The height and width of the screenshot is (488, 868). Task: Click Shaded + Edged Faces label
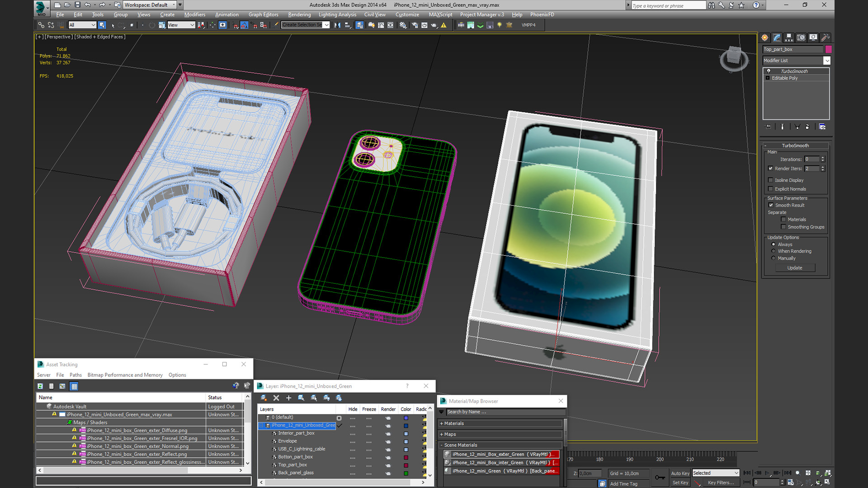pos(100,37)
